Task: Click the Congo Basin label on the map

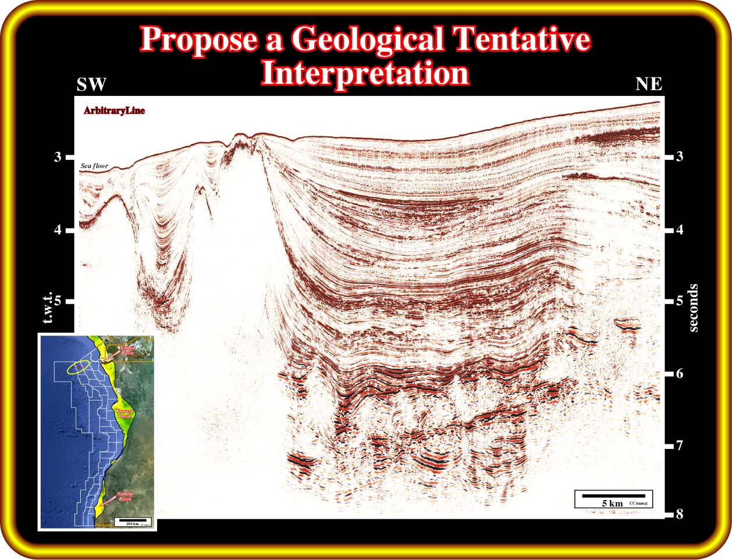Action: (x=127, y=351)
